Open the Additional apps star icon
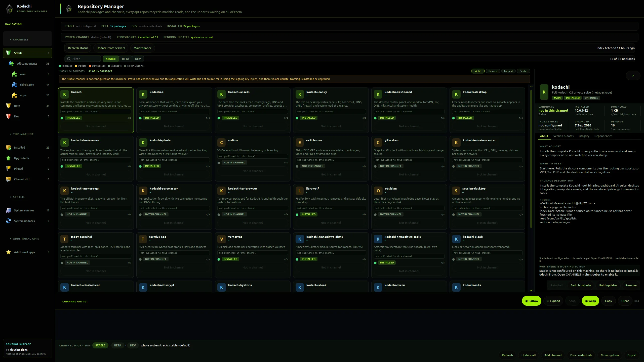The width and height of the screenshot is (644, 362). 8,252
